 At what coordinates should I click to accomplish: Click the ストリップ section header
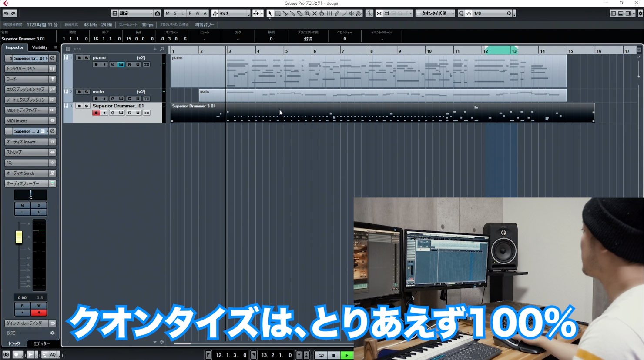coord(30,152)
